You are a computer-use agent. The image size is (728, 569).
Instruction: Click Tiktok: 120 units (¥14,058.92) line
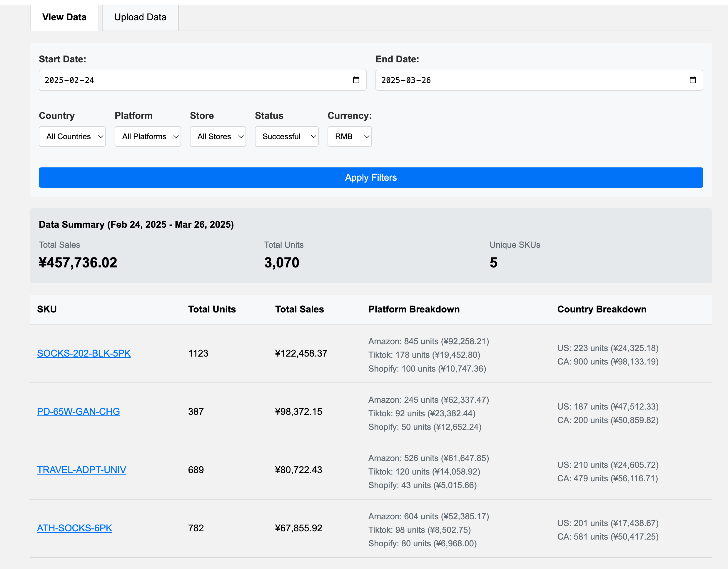click(424, 472)
